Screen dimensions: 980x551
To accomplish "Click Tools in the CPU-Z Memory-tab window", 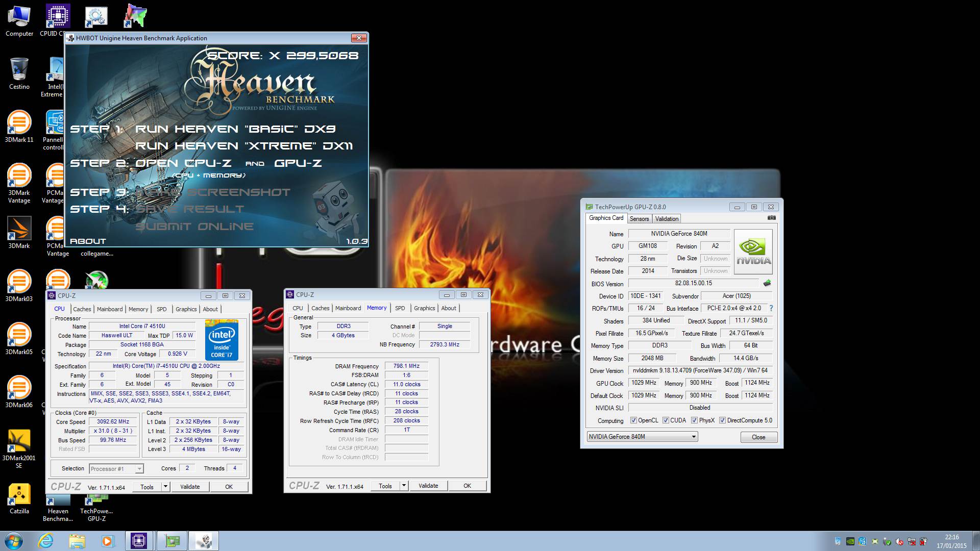I will tap(385, 486).
